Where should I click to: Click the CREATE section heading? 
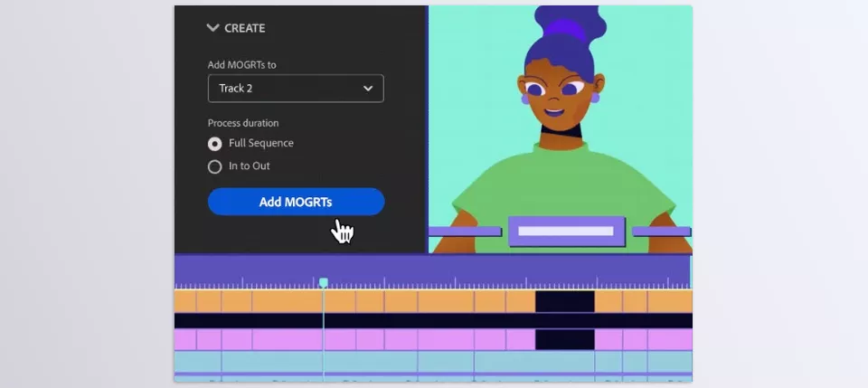[x=245, y=28]
